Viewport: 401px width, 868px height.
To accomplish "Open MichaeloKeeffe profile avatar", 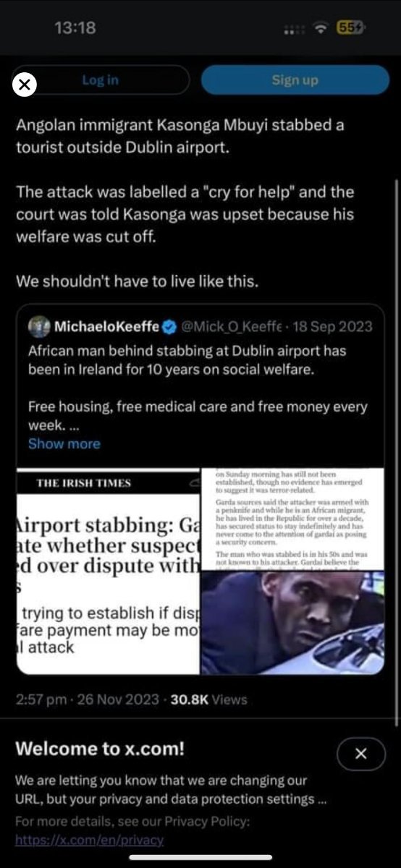I will point(39,327).
